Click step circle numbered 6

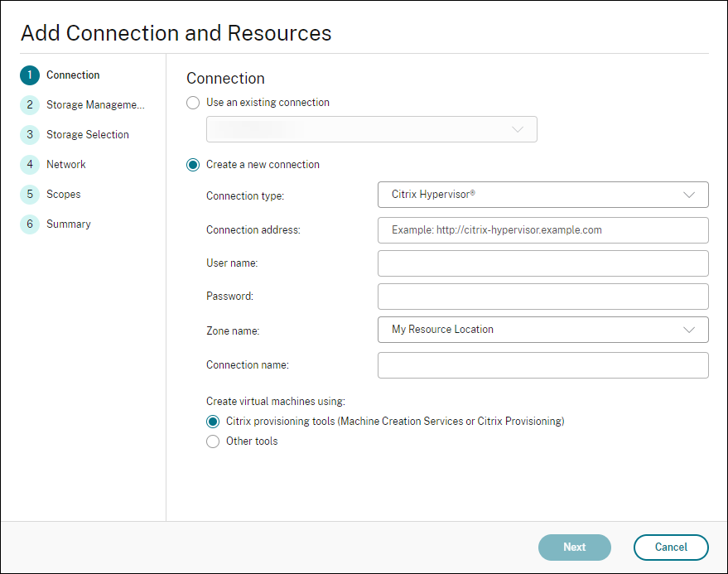coord(29,224)
